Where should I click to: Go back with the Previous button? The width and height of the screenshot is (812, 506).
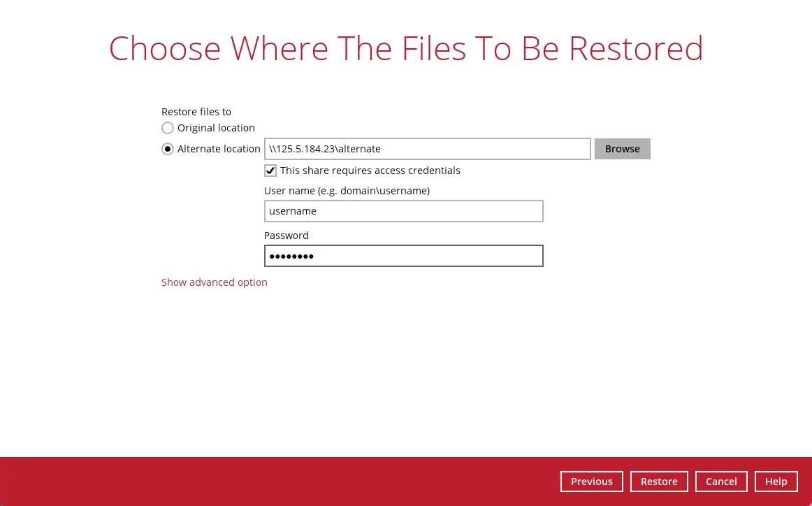click(591, 482)
